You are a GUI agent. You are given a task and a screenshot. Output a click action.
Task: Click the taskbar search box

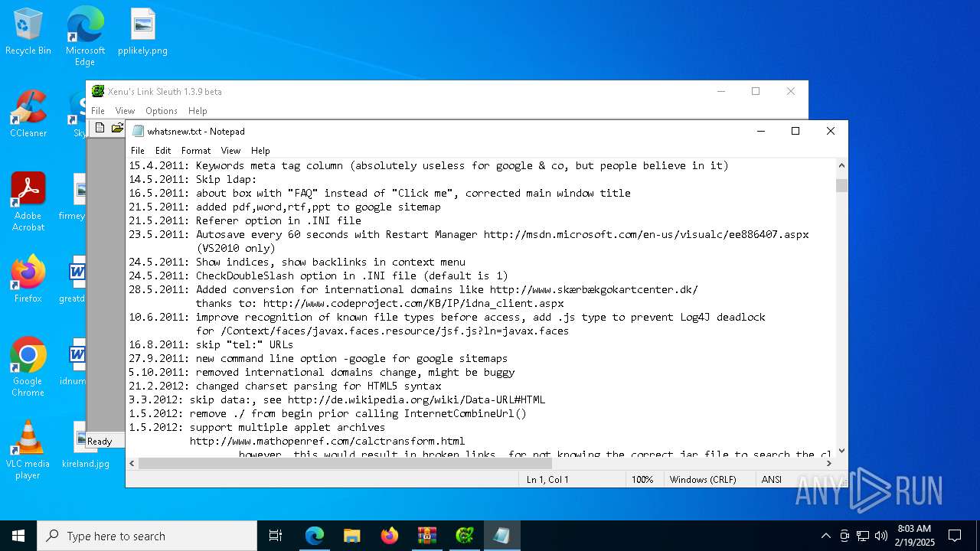click(147, 536)
